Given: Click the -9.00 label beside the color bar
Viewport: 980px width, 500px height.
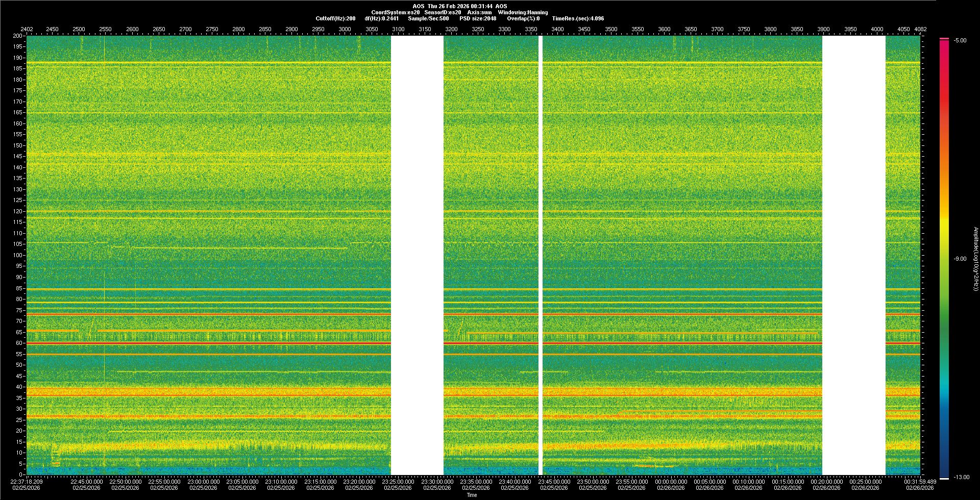Looking at the screenshot, I should pos(960,259).
